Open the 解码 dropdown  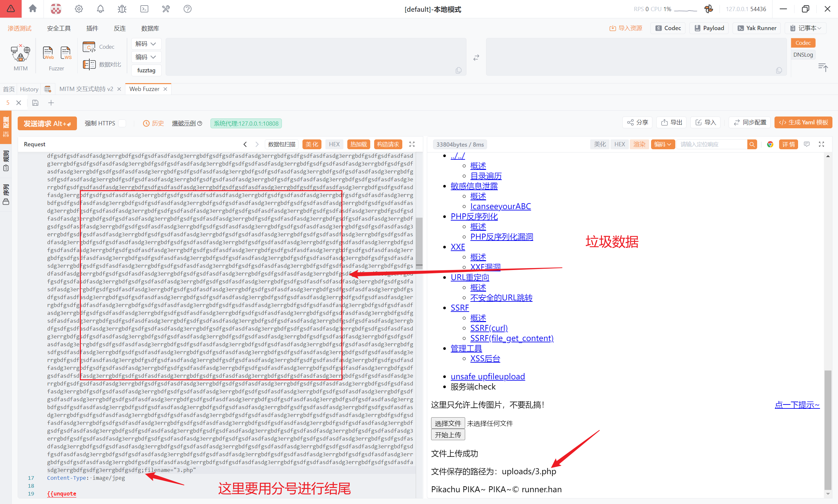(146, 44)
